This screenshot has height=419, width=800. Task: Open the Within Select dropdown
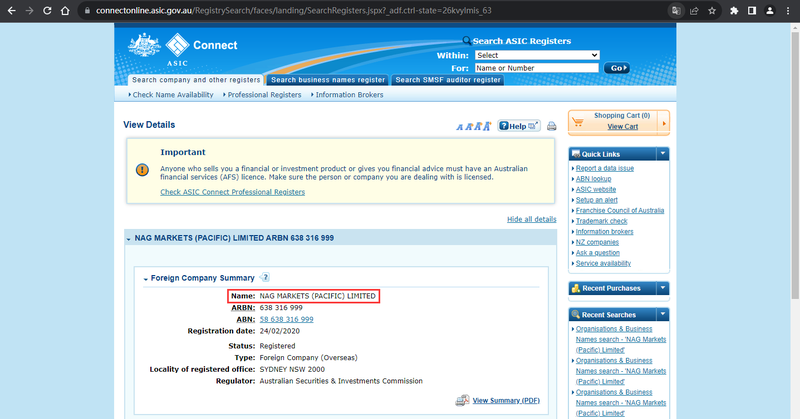tap(537, 55)
